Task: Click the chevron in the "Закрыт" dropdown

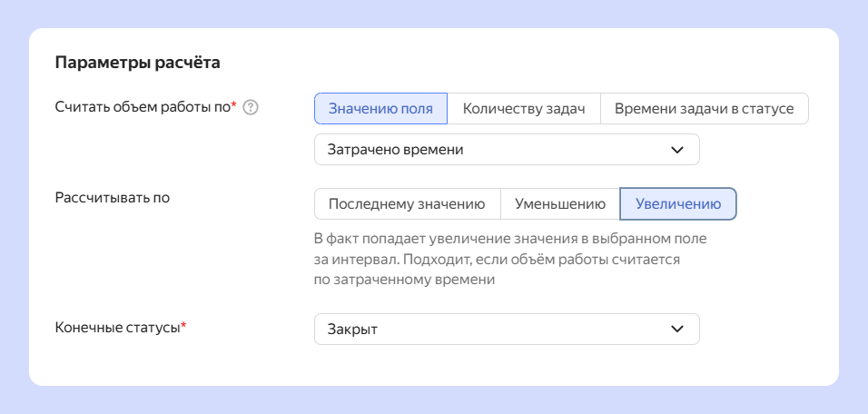Action: (676, 330)
